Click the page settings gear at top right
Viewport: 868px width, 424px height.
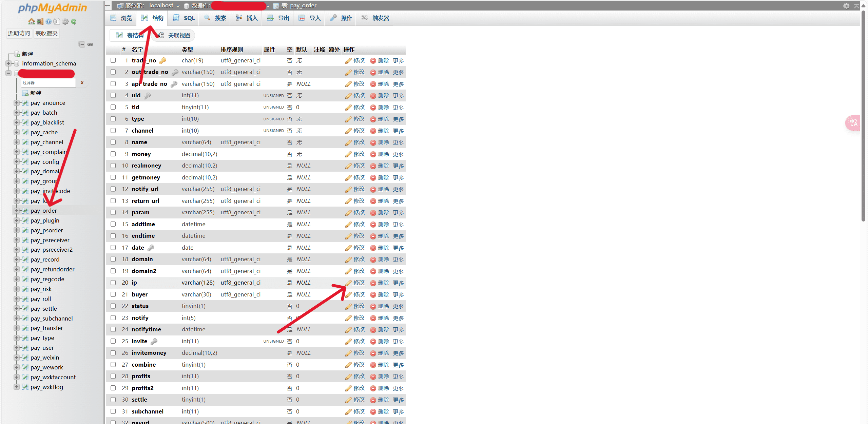tap(846, 6)
